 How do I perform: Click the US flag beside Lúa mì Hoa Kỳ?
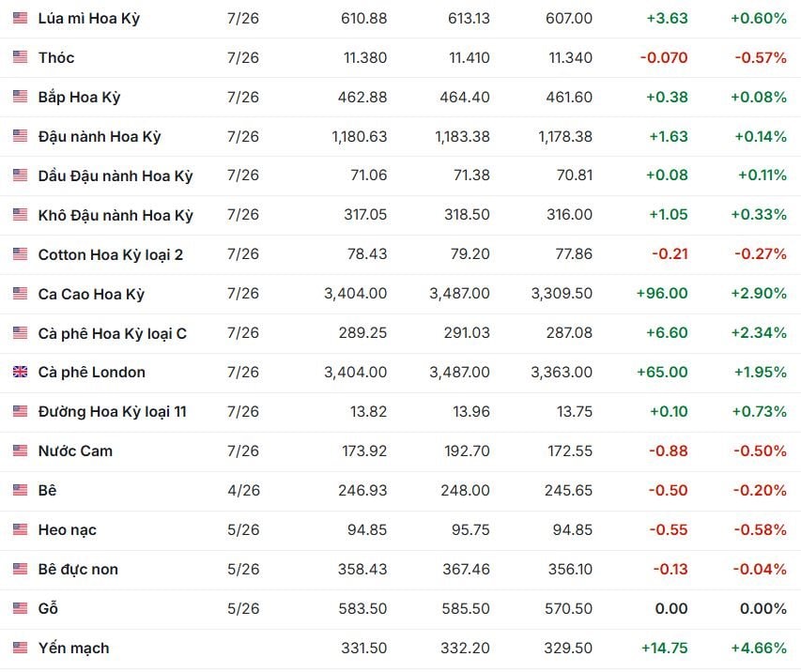point(20,18)
